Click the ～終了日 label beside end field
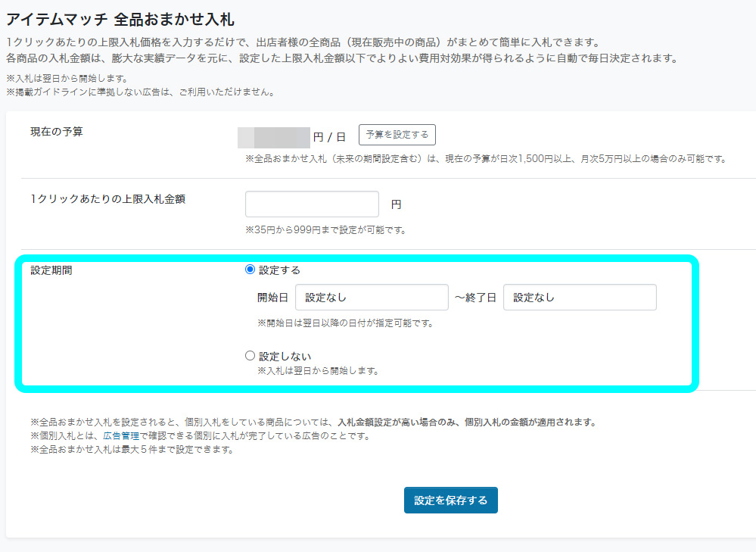 coord(475,298)
